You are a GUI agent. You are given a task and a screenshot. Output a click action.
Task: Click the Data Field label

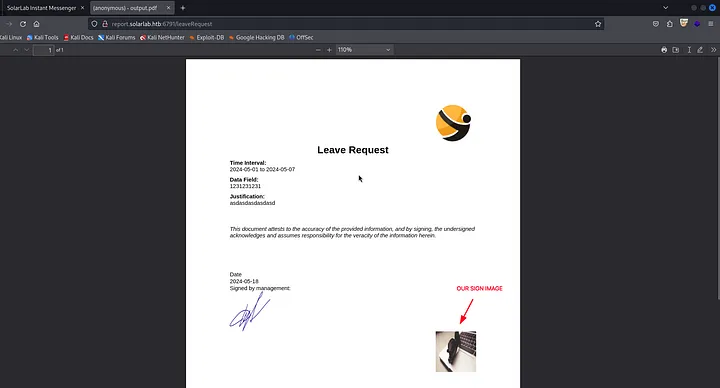244,180
